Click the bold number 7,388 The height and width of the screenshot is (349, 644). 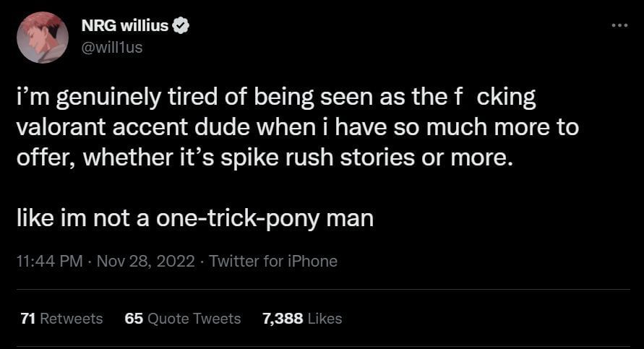click(x=283, y=318)
